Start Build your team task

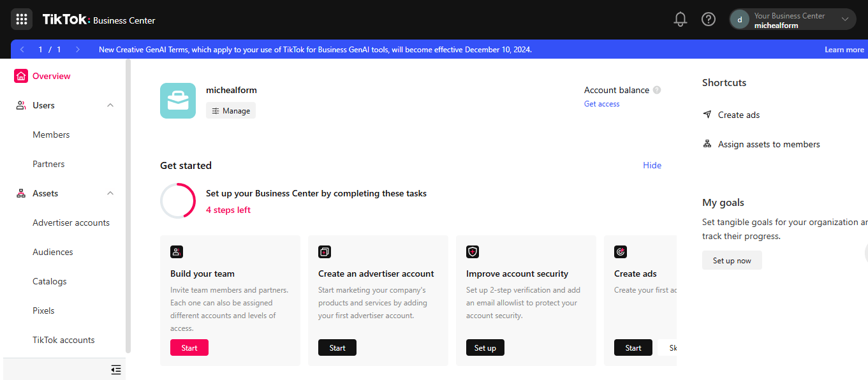tap(189, 347)
